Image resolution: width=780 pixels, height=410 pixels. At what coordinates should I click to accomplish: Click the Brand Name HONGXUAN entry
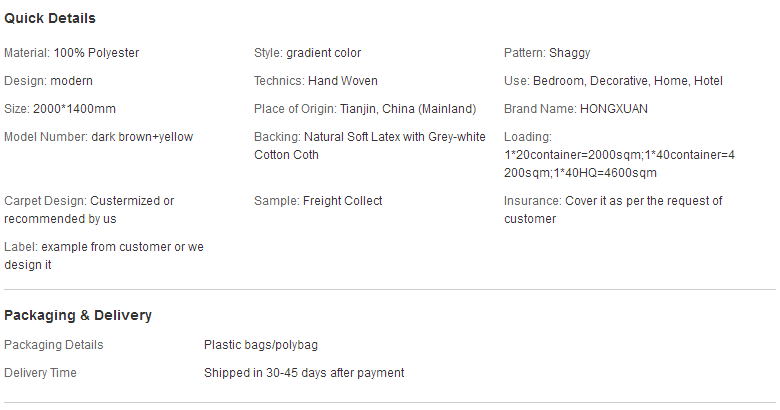576,109
